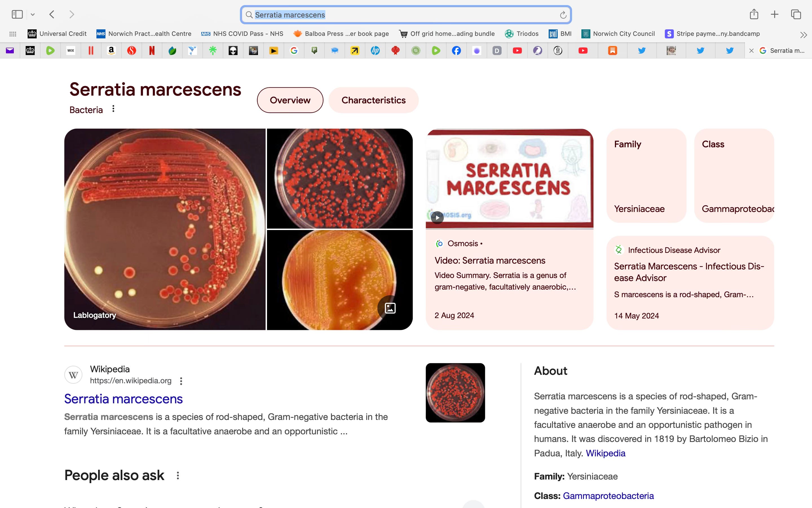Expand the favorites bar overflow chevrons
Screen dimensions: 812x508
tap(803, 35)
